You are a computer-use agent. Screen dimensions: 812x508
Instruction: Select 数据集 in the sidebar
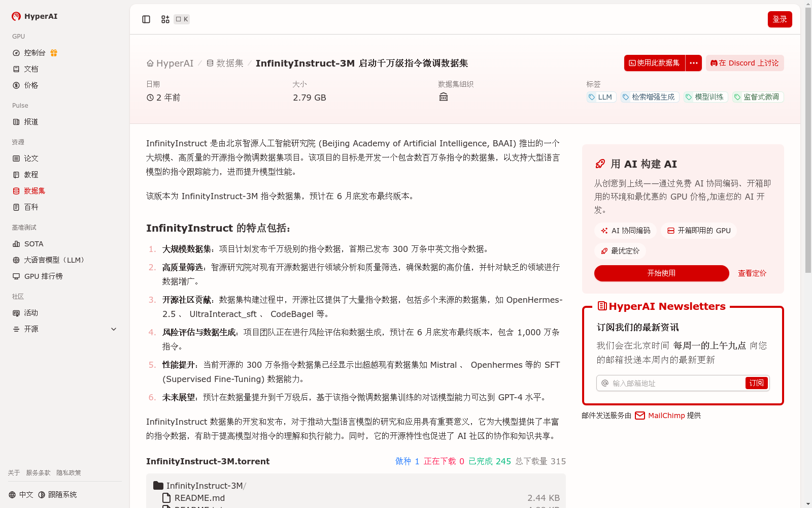coord(35,191)
